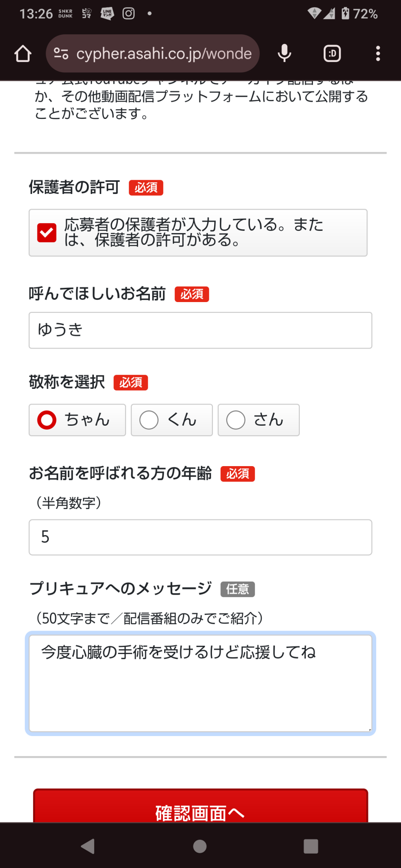
Task: Click the 確認画面へ submit button
Action: 200,807
